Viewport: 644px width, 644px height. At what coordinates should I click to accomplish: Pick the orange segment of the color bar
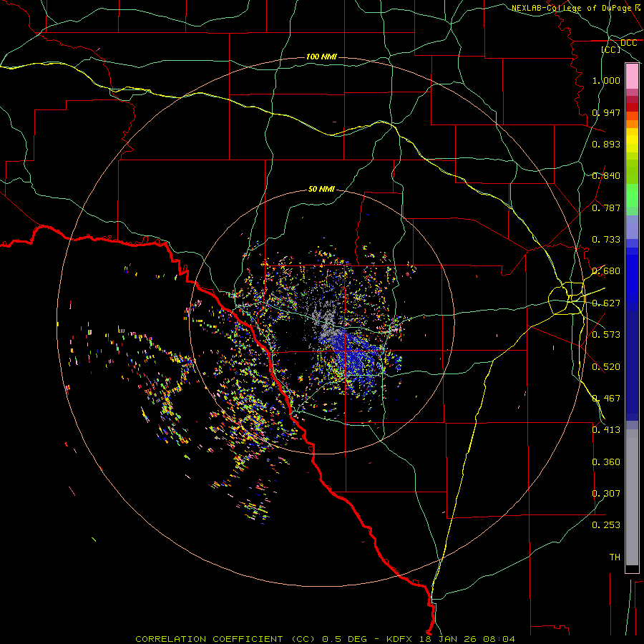pos(632,124)
